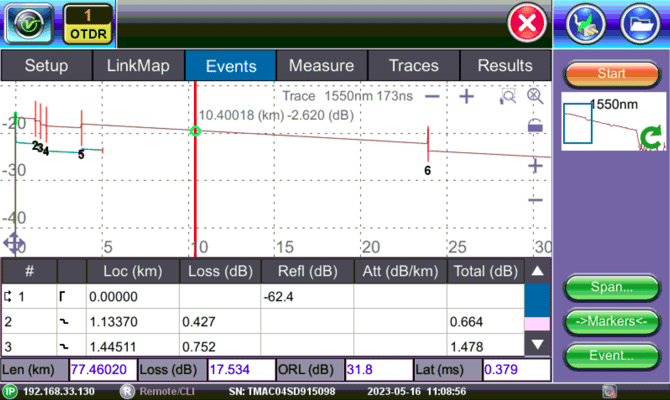The width and height of the screenshot is (670, 400).
Task: Click the Loc (km) column header
Action: 133,271
